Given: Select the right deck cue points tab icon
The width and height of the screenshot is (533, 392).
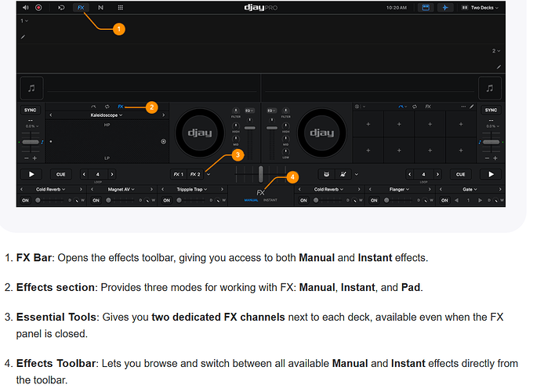Looking at the screenshot, I should tap(402, 107).
